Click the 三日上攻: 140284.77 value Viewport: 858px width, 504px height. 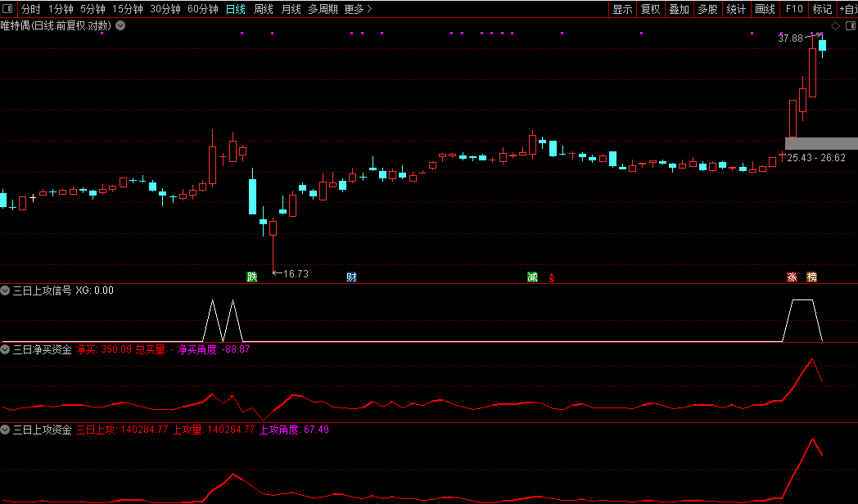pyautogui.click(x=122, y=430)
